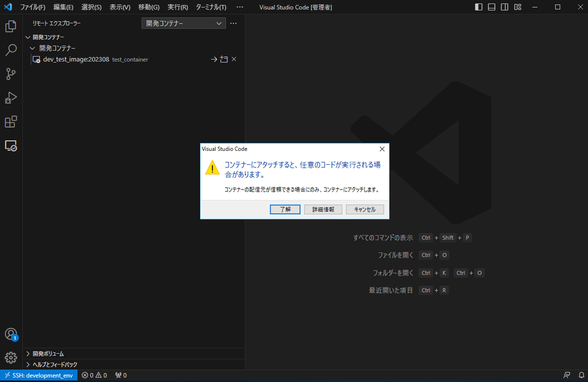Open Remote Explorer more actions ellipsis

pyautogui.click(x=233, y=23)
